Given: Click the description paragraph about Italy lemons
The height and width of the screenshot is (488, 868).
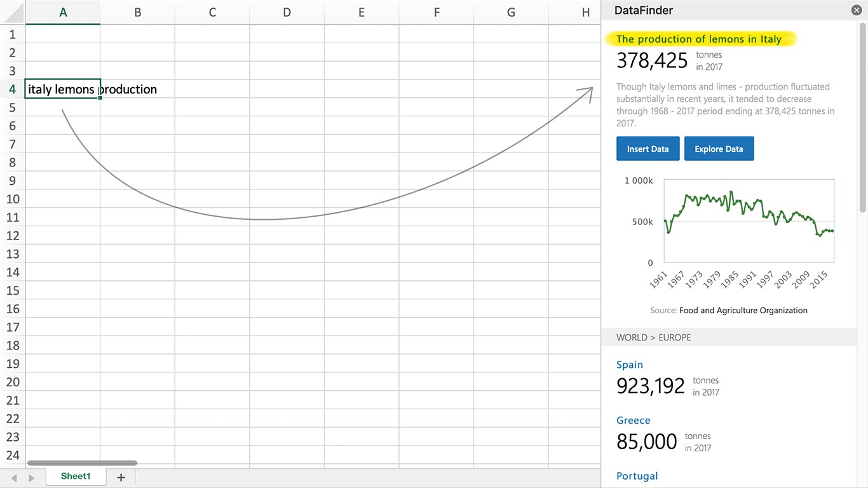Looking at the screenshot, I should tap(725, 105).
